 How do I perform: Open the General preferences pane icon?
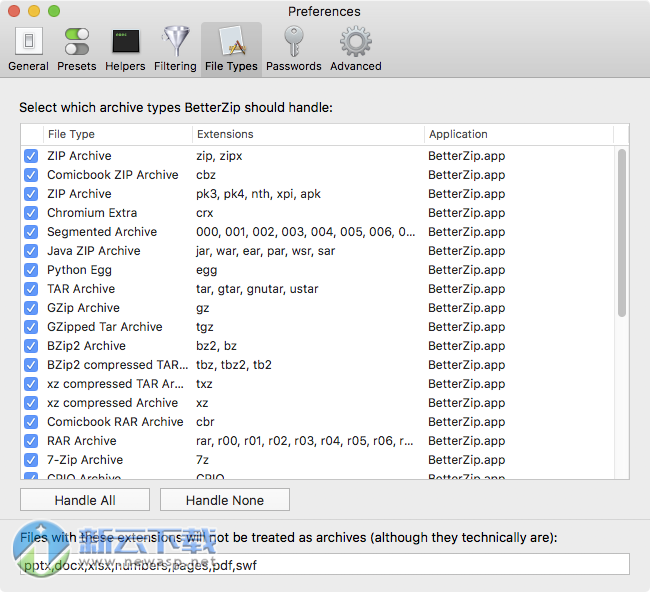pos(29,41)
